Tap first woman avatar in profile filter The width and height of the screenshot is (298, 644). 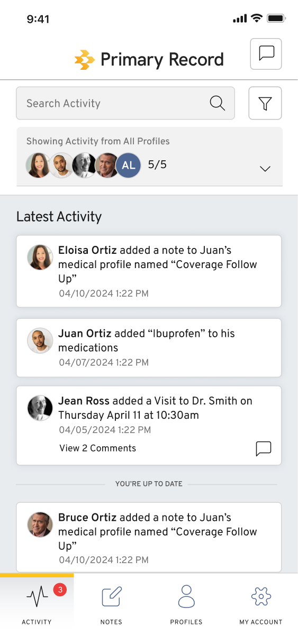click(x=39, y=165)
